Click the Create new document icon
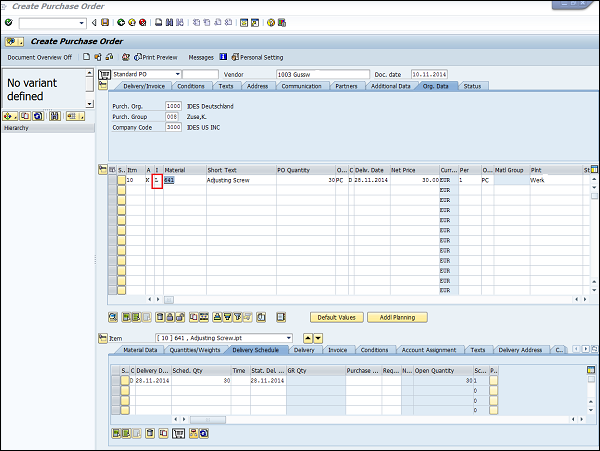600x451 pixels. (x=87, y=57)
